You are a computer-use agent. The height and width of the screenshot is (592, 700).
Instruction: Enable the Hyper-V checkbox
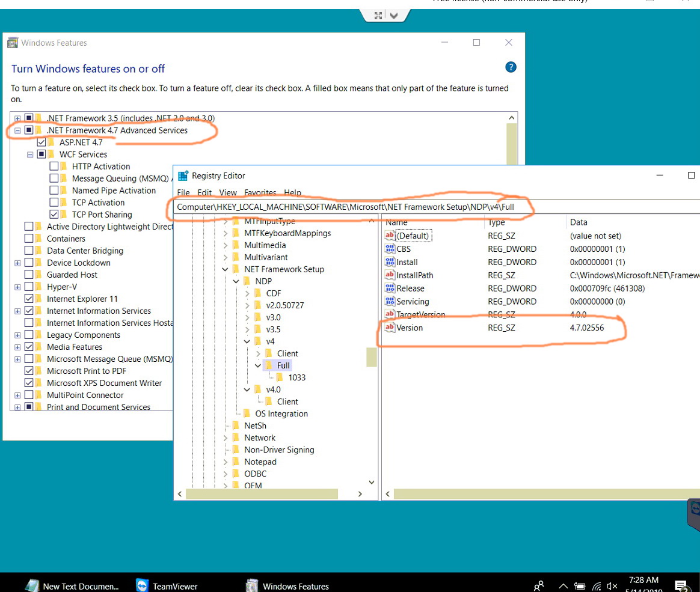click(29, 287)
